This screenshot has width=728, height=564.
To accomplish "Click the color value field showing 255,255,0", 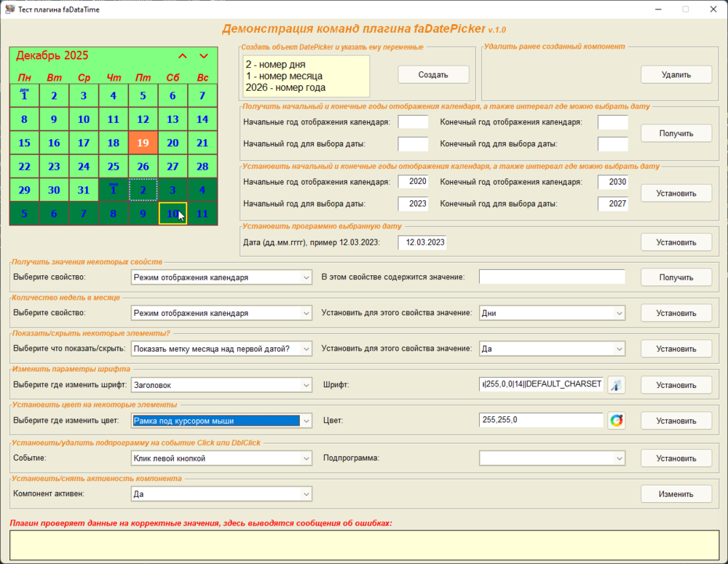I will tap(541, 421).
